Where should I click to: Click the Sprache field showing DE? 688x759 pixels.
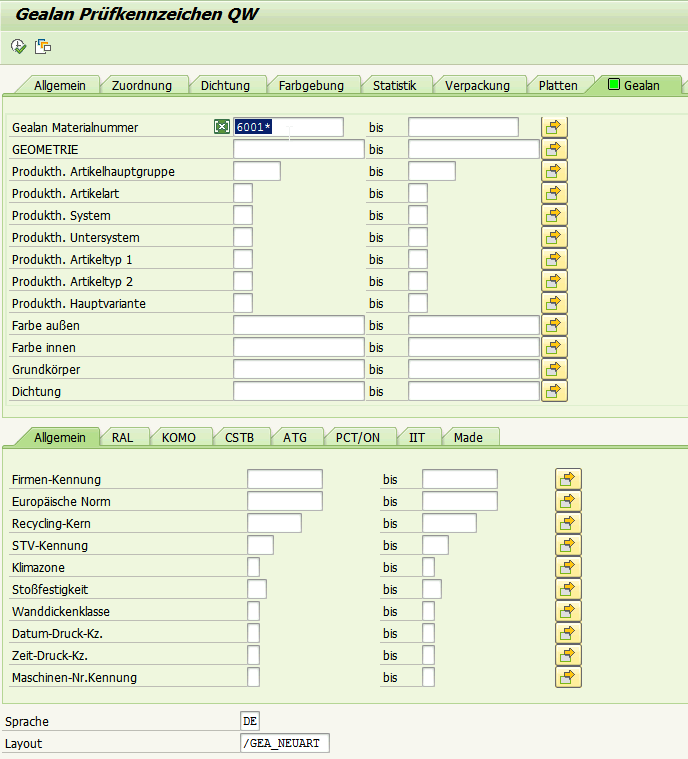[250, 721]
